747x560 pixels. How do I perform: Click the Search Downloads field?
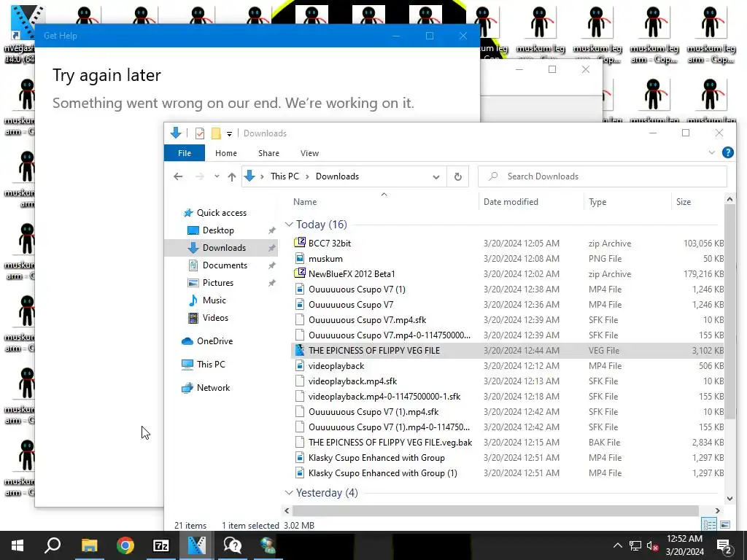(602, 176)
